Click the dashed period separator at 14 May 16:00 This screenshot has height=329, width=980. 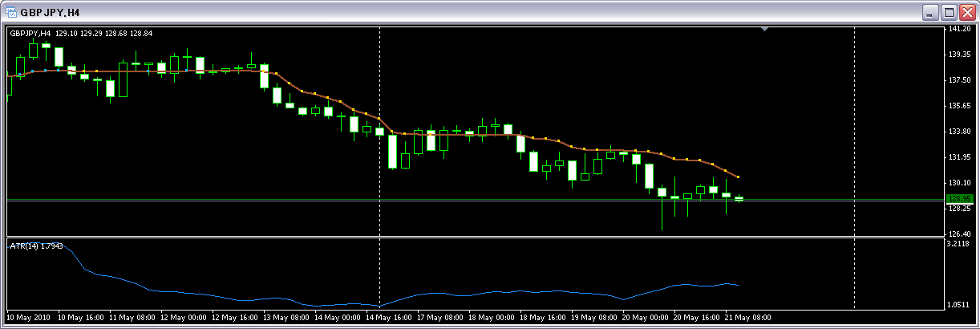379,160
